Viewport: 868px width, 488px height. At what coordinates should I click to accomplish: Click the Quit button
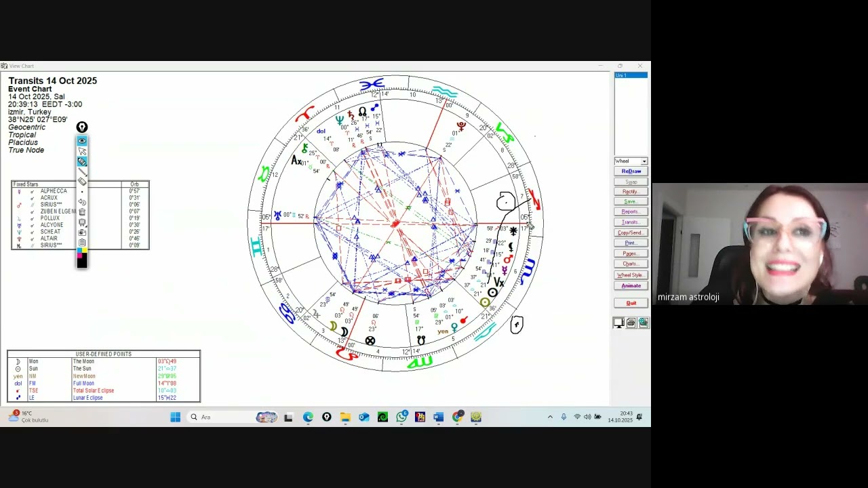[631, 303]
